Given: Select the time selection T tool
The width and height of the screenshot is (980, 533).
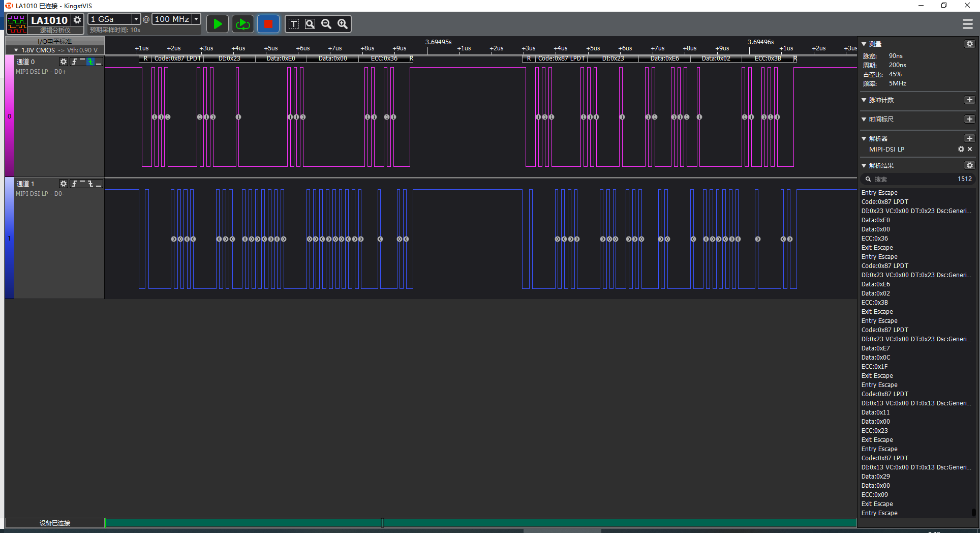Looking at the screenshot, I should click(x=294, y=24).
